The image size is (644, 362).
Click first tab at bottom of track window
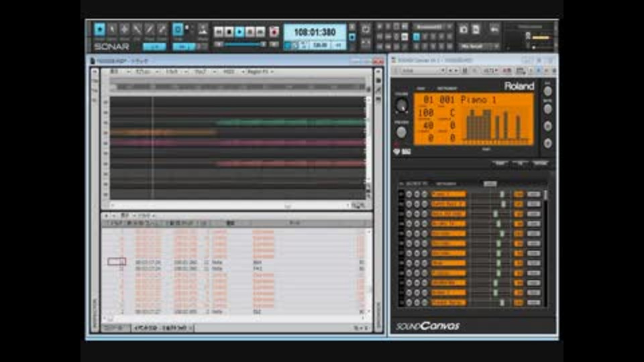115,328
